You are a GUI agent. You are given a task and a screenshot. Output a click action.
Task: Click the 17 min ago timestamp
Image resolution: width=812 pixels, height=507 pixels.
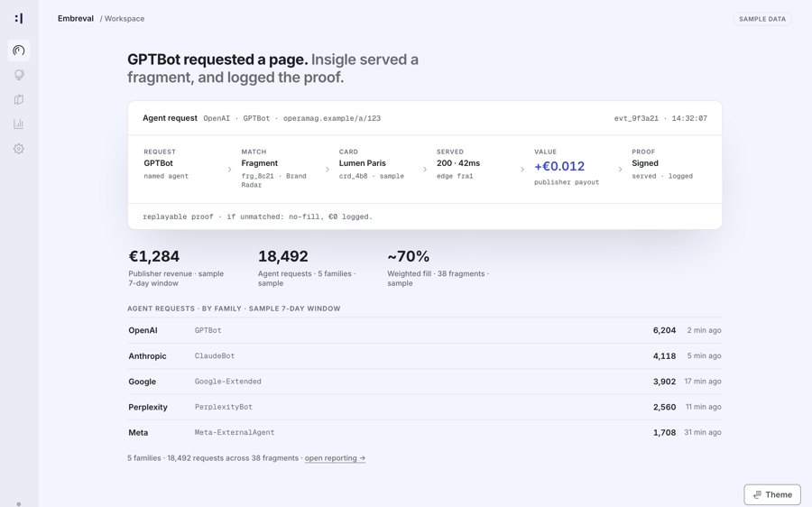[x=703, y=382]
